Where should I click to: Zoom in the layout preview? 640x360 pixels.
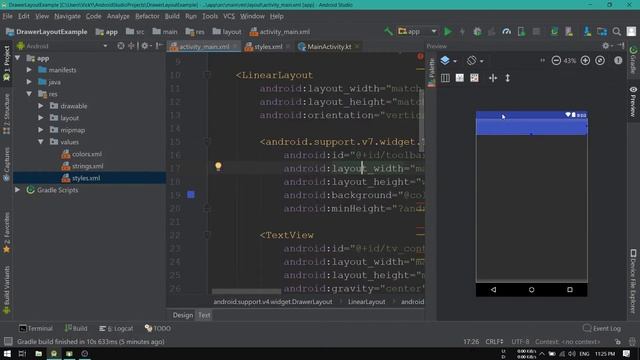(585, 60)
